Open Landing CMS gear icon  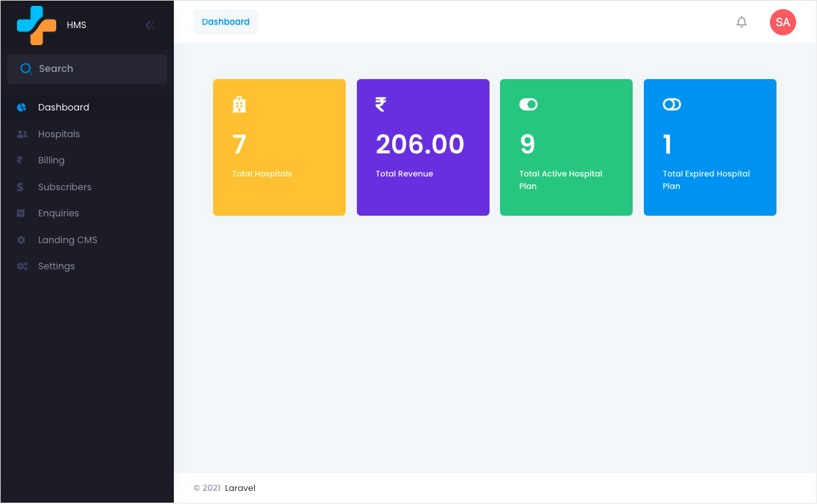coord(20,239)
